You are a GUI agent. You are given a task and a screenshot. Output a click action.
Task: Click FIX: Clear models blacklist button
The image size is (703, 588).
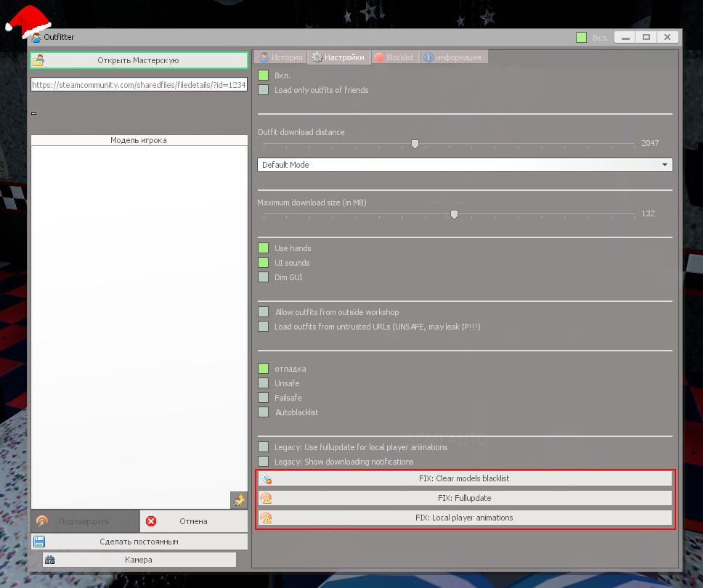point(465,478)
